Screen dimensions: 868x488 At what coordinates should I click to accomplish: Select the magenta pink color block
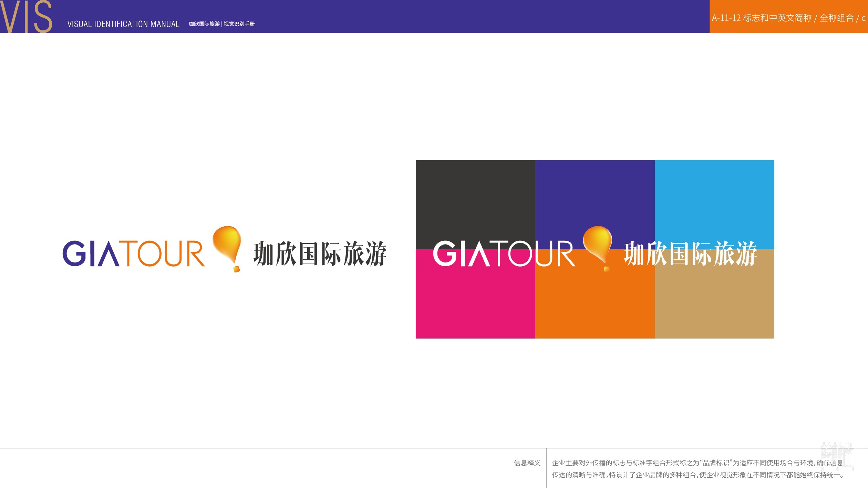point(475,303)
